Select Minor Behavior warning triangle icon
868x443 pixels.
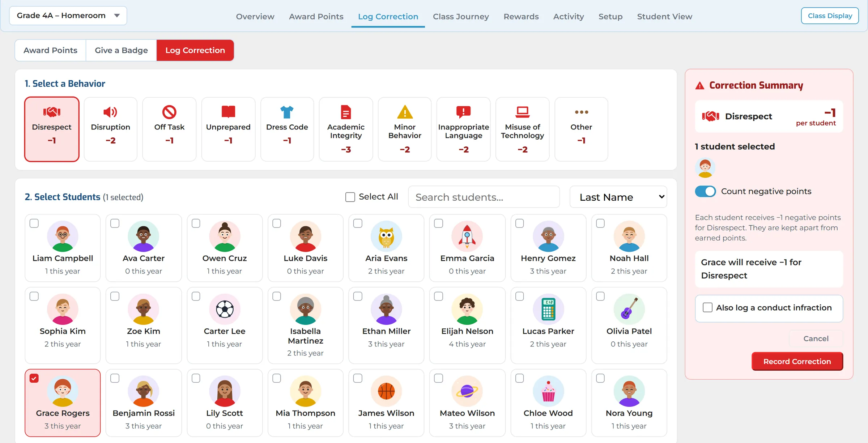pyautogui.click(x=405, y=112)
